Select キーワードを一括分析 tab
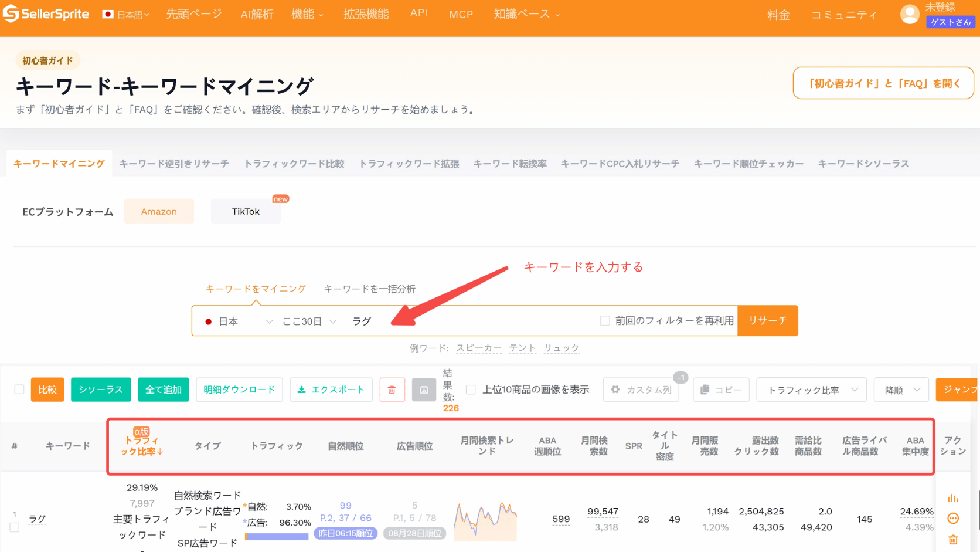980x552 pixels. pyautogui.click(x=370, y=289)
